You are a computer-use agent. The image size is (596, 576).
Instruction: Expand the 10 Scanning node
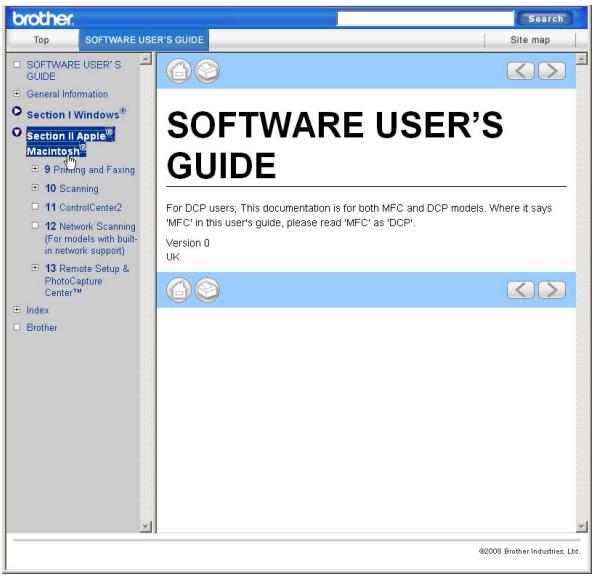pyautogui.click(x=35, y=187)
